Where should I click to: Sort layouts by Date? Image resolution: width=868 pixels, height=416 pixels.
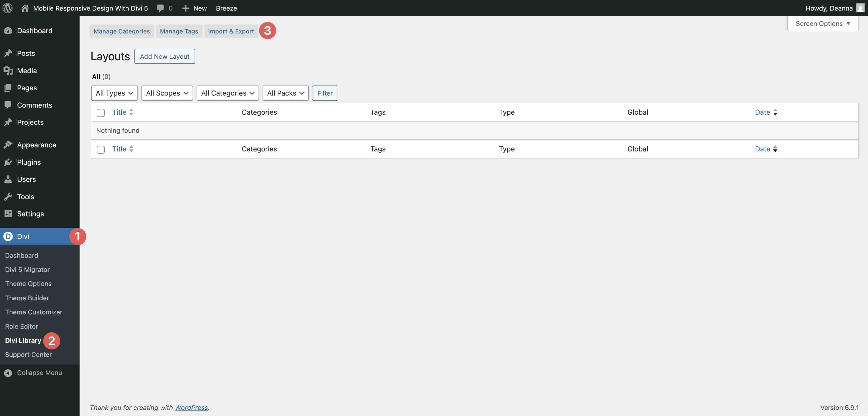[762, 112]
